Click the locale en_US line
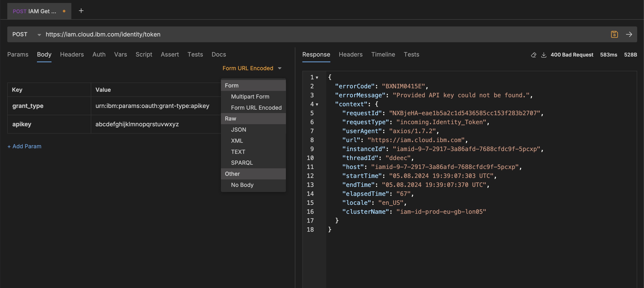 (x=374, y=203)
